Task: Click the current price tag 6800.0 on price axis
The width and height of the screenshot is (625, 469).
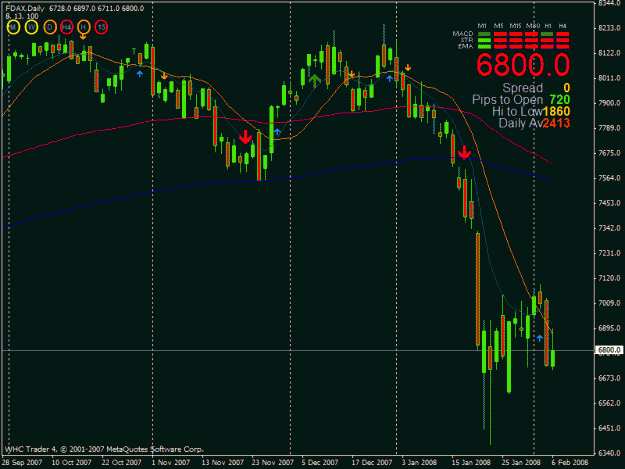Action: pos(609,350)
